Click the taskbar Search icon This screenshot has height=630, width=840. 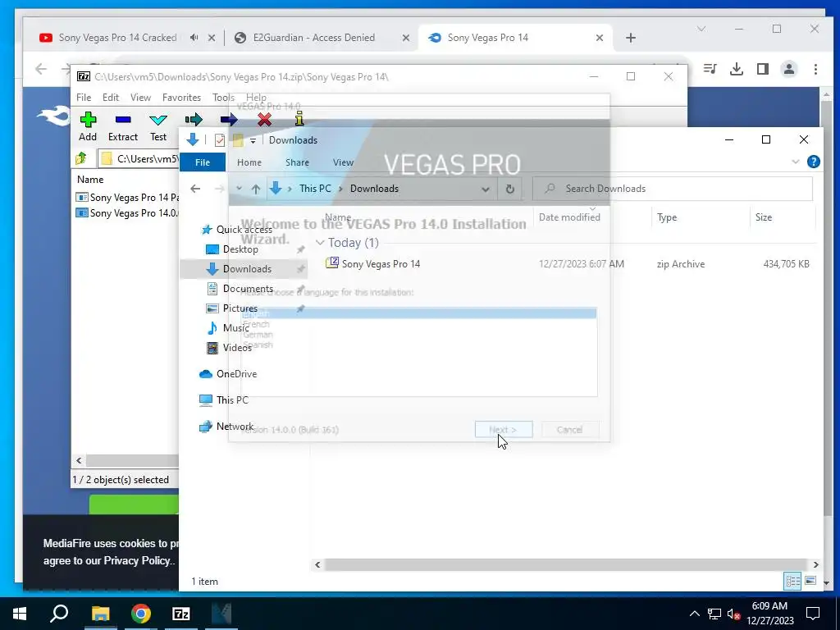[x=59, y=614]
